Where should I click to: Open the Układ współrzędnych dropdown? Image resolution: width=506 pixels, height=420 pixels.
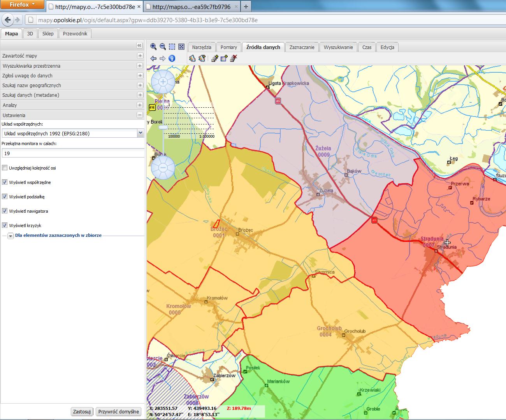[141, 133]
